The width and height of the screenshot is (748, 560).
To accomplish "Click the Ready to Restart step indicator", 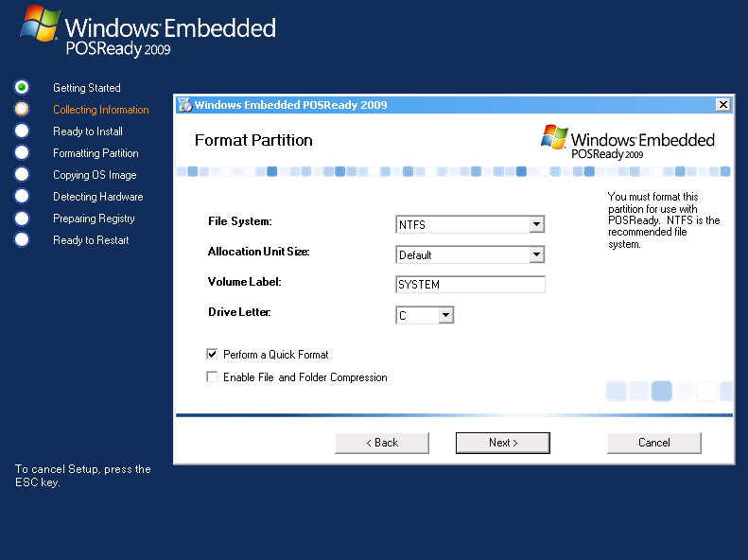I will (22, 239).
